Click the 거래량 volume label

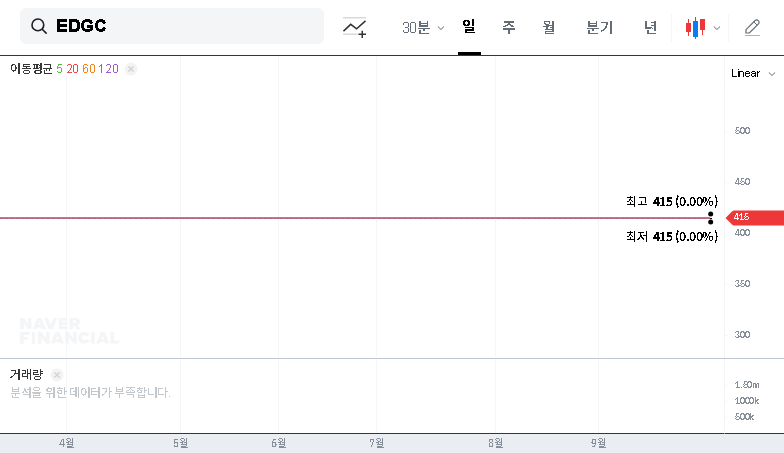coord(26,374)
